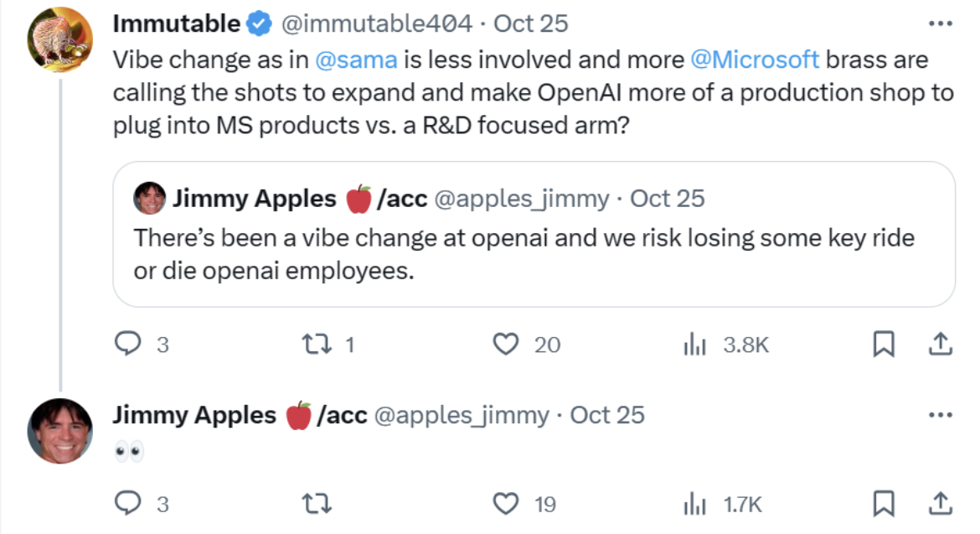
Task: Open Immutable's profile avatar
Action: click(x=59, y=39)
